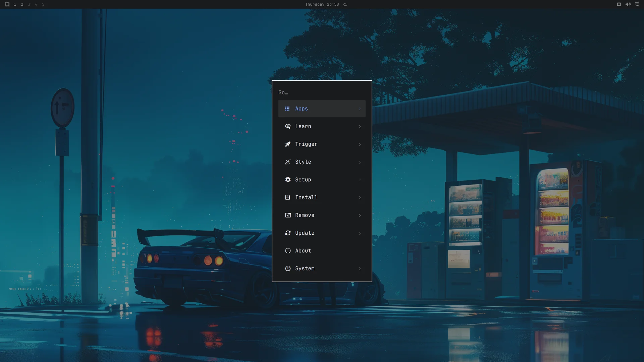Expand the Remove submenu arrow

click(360, 215)
